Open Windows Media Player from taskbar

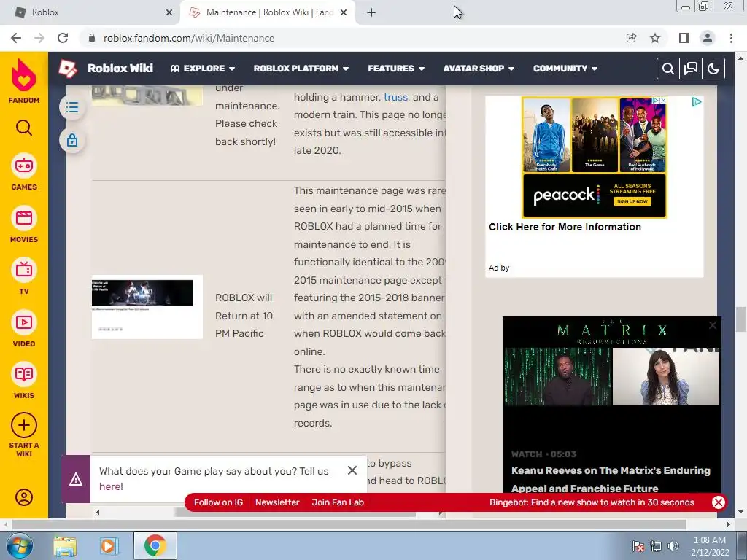pos(109,546)
